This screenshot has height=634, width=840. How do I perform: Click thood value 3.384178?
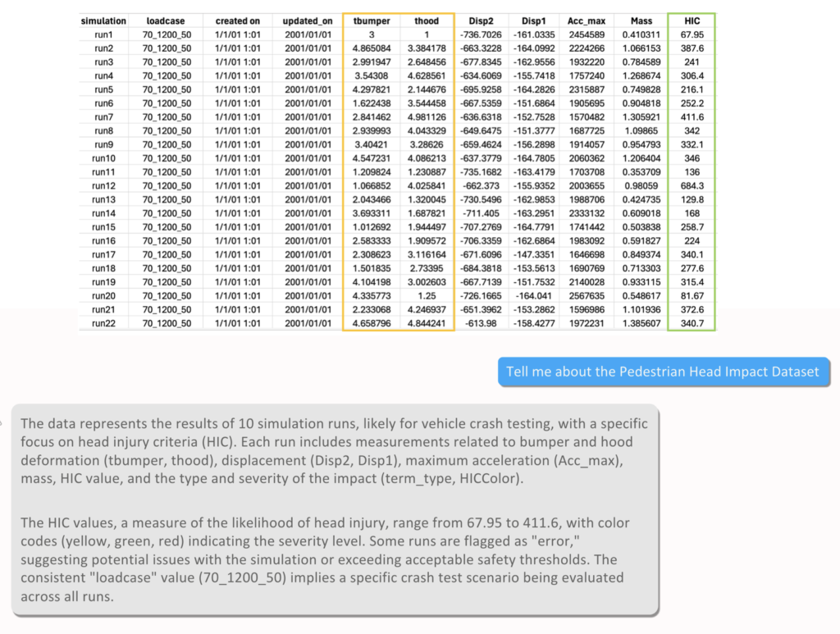pos(427,48)
